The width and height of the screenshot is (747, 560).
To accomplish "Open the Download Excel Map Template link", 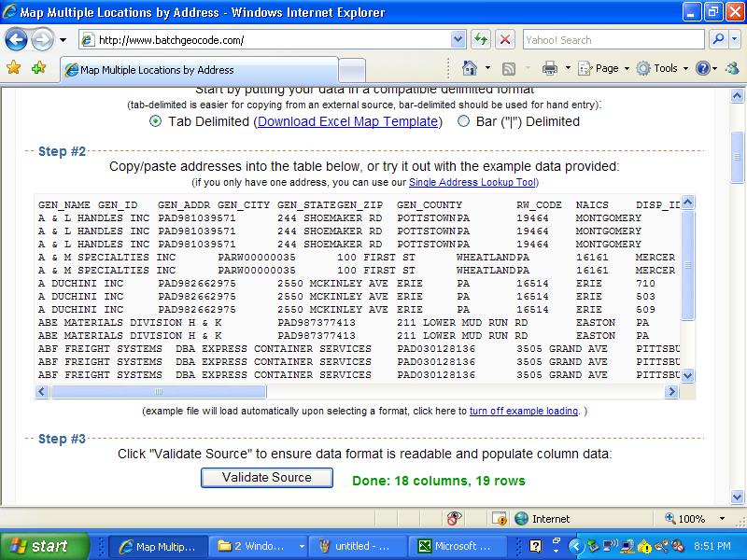I will 348,121.
